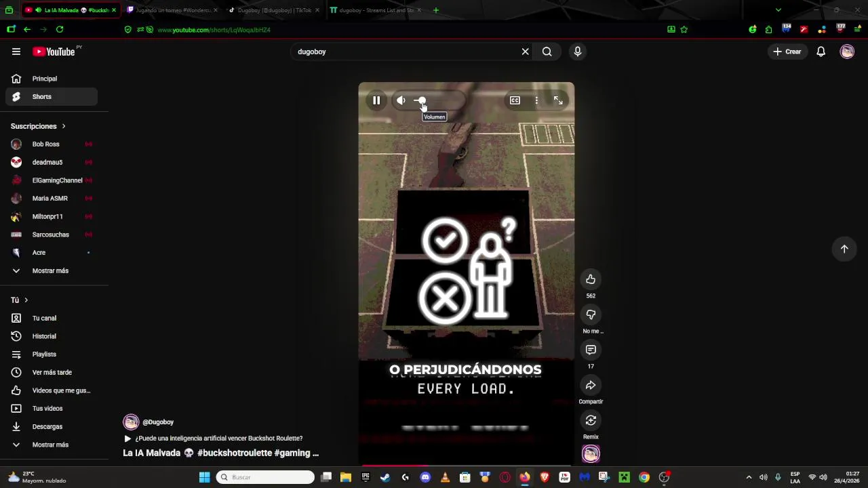Open the sound thumbnail below Remix
868x488 pixels.
coord(591,453)
